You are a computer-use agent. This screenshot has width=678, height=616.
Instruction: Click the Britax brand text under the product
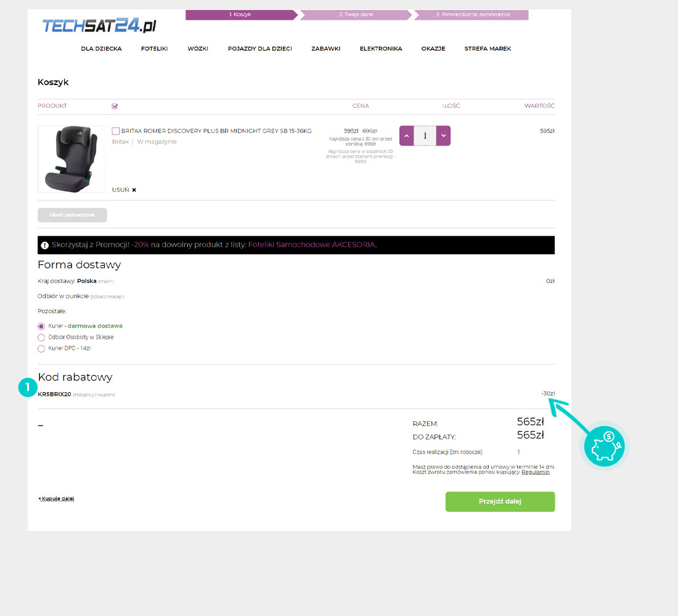coord(120,141)
